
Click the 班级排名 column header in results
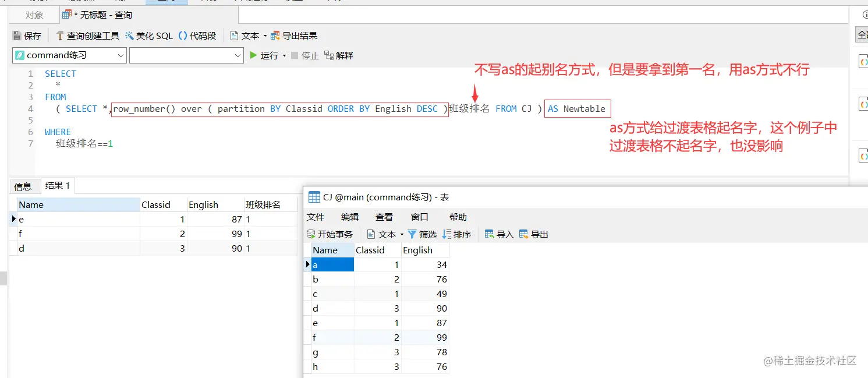(270, 204)
